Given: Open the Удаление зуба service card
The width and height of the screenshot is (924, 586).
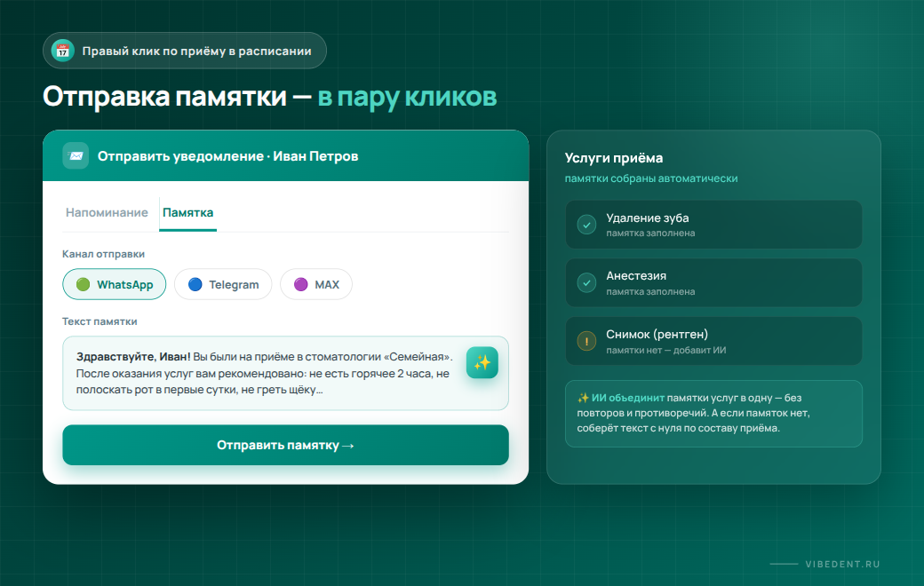Looking at the screenshot, I should click(x=713, y=225).
